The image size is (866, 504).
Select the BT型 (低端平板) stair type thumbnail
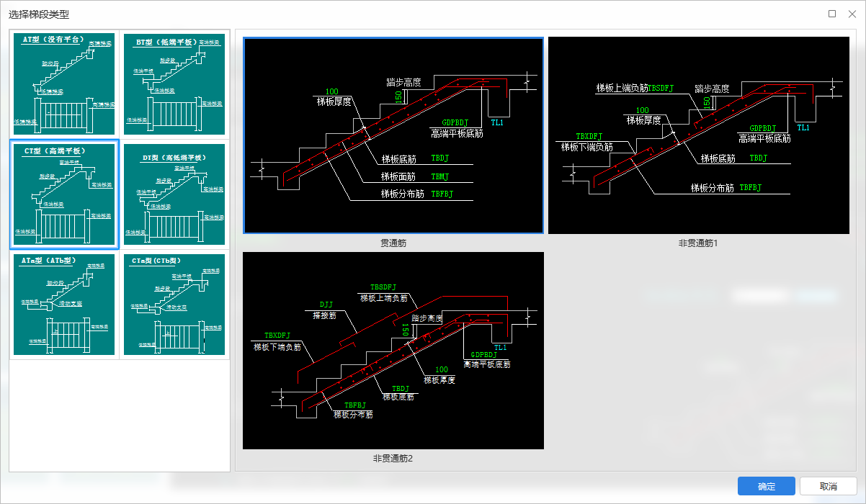click(x=174, y=84)
